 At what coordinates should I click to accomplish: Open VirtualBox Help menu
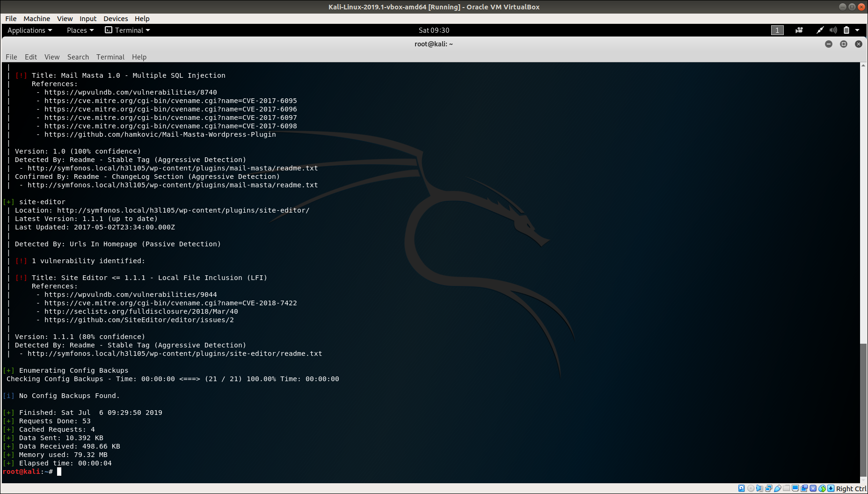(x=142, y=19)
